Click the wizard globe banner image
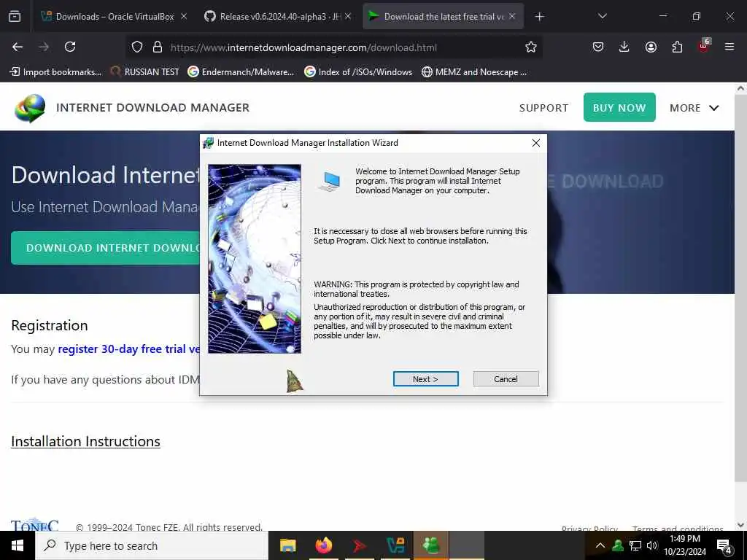747x560 pixels. click(x=255, y=259)
